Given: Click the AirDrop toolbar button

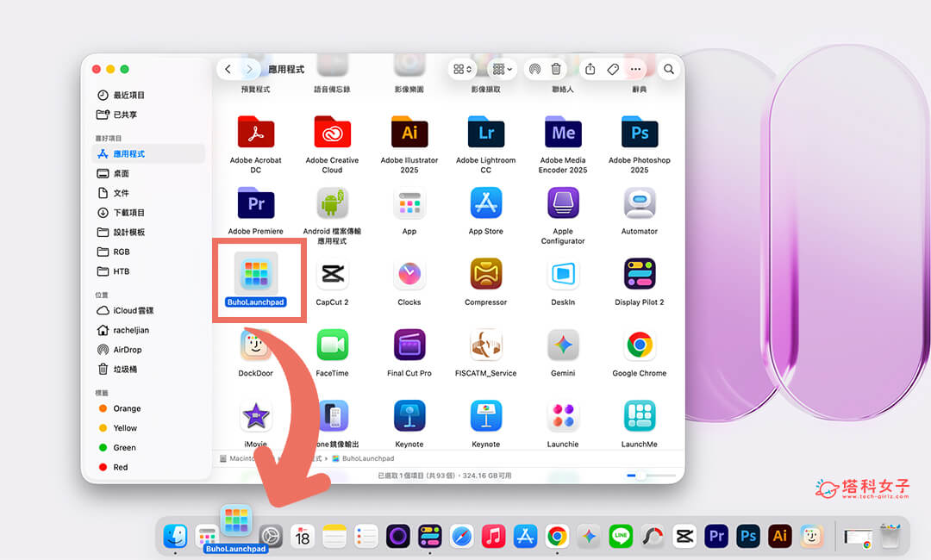Looking at the screenshot, I should tap(534, 70).
